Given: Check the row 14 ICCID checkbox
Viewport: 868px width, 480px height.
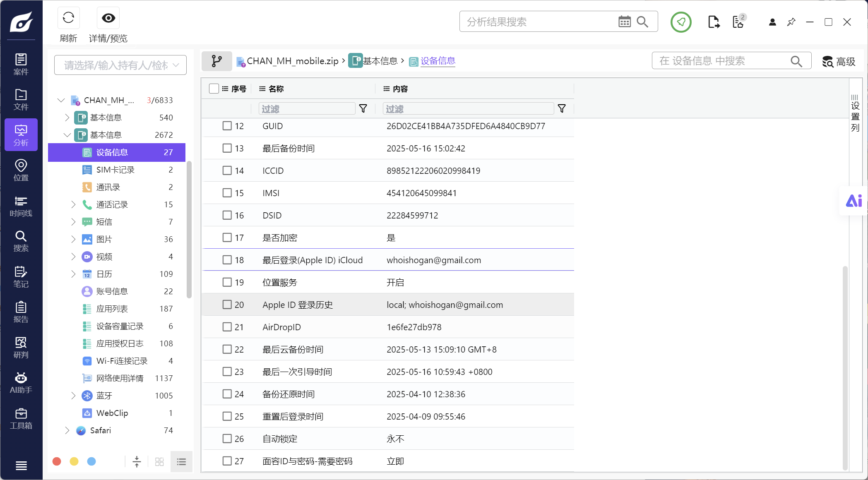Looking at the screenshot, I should (x=227, y=170).
